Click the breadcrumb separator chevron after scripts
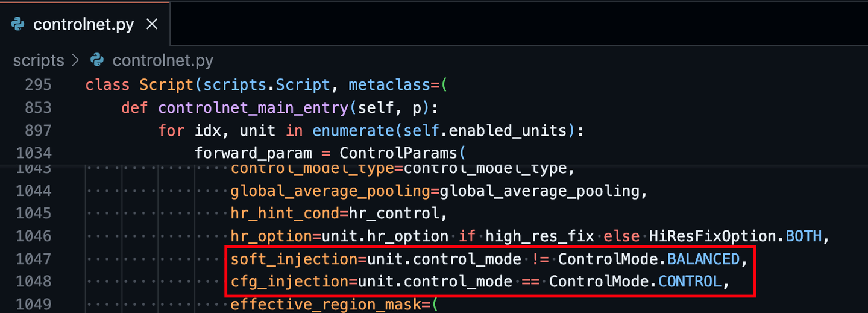This screenshot has height=313, width=868. 75,60
